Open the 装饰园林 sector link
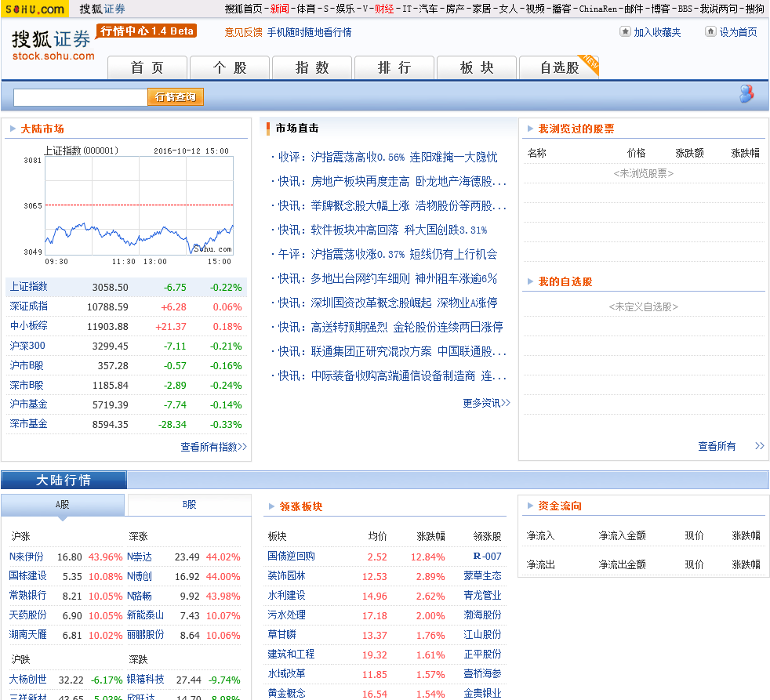 (x=286, y=576)
